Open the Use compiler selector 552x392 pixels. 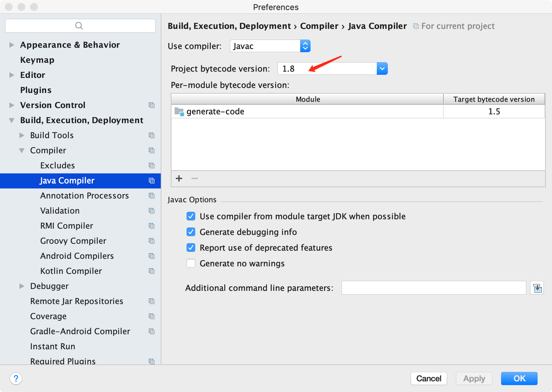coord(305,46)
